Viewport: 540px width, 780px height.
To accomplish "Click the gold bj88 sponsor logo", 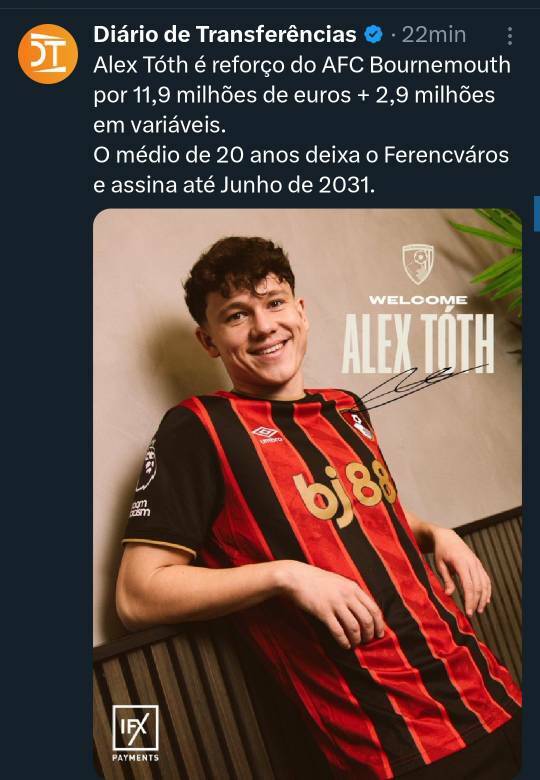I will tap(343, 492).
